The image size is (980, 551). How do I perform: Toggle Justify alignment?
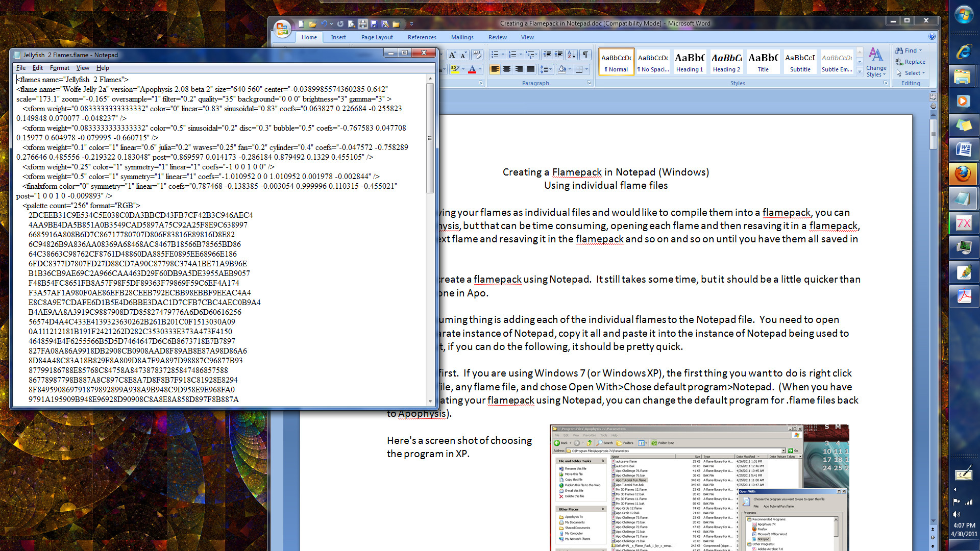pyautogui.click(x=531, y=69)
